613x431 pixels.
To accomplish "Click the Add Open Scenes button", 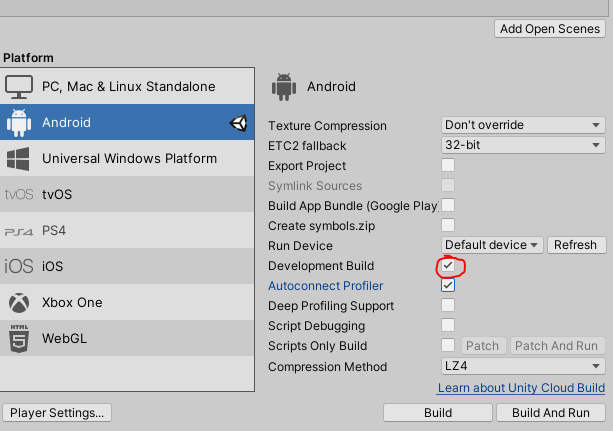I will [550, 29].
